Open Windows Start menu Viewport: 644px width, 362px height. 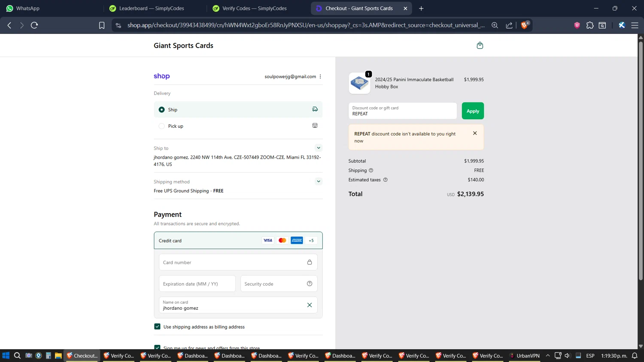coord(6,356)
